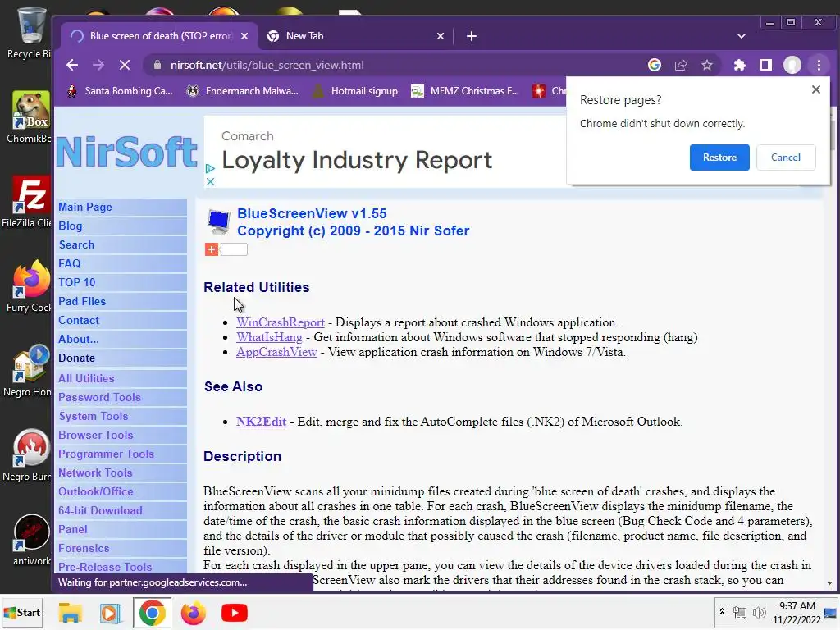Screen dimensions: 840x630
Task: Click Cancel in Restore pages dialog
Action: point(786,157)
